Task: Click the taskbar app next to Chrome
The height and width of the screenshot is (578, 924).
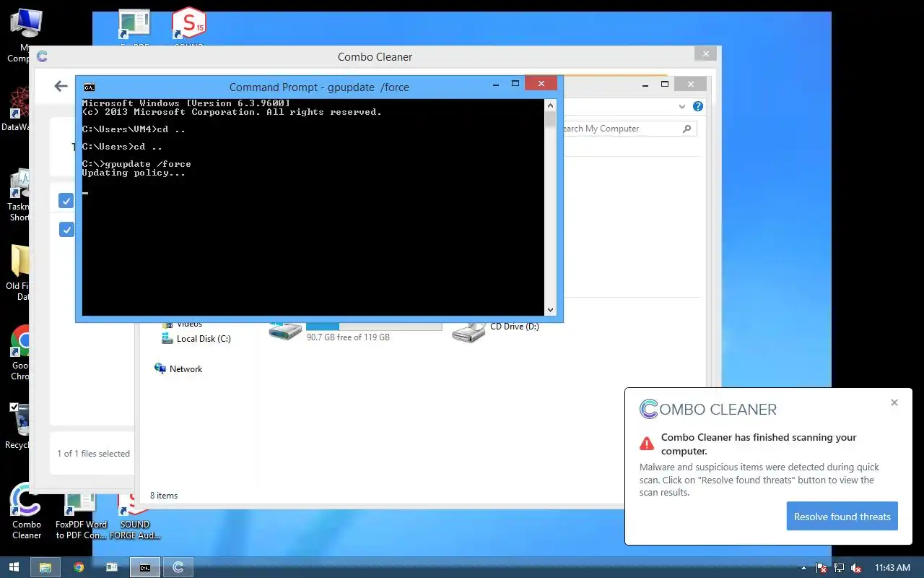Action: 111,568
